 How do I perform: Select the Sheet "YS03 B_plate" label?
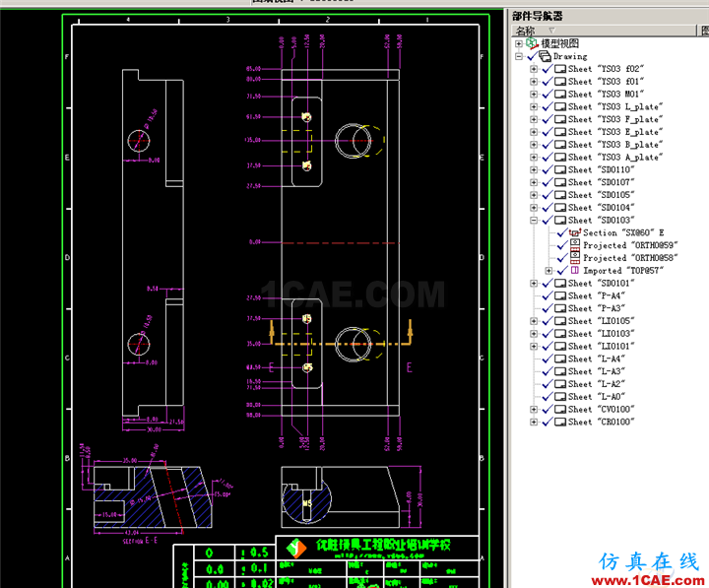pyautogui.click(x=615, y=145)
